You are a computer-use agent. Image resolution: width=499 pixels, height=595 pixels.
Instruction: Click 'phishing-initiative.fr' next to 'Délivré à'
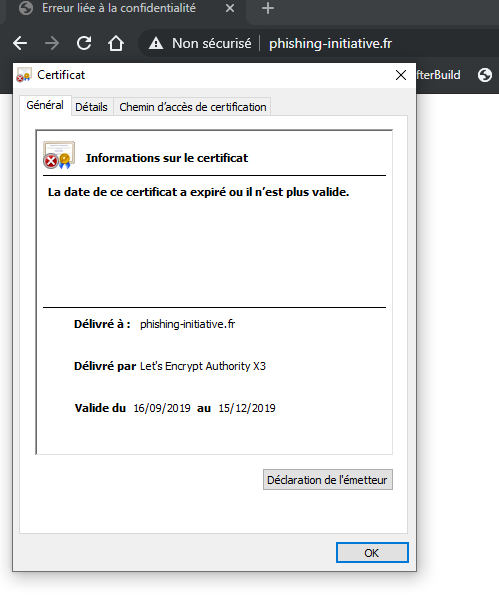pyautogui.click(x=187, y=324)
